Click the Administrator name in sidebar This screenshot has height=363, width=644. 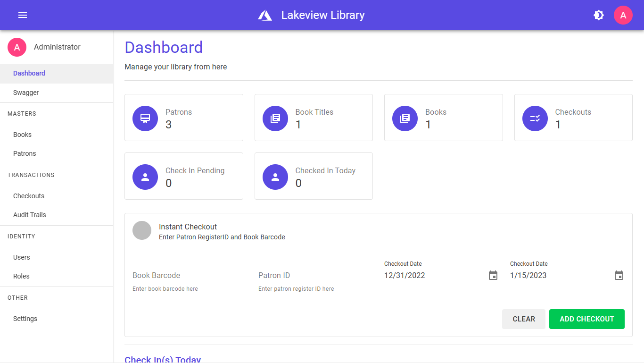coord(57,47)
